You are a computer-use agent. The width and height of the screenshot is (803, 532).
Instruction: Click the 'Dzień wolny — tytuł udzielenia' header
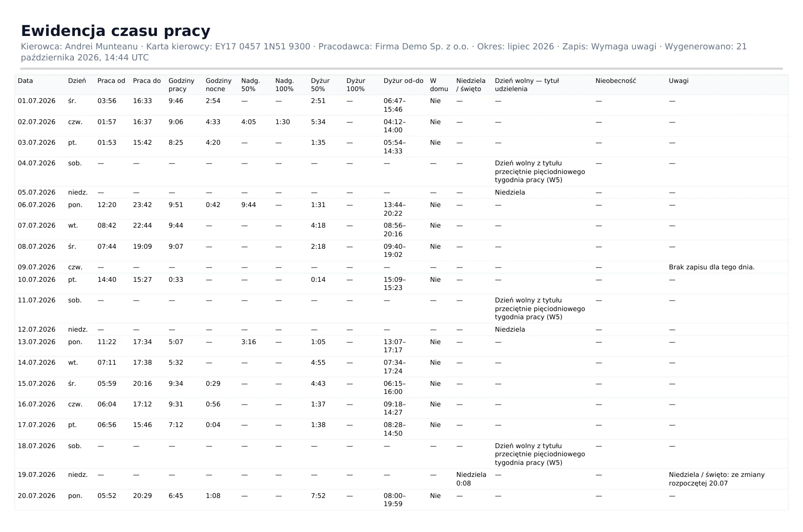coord(527,85)
